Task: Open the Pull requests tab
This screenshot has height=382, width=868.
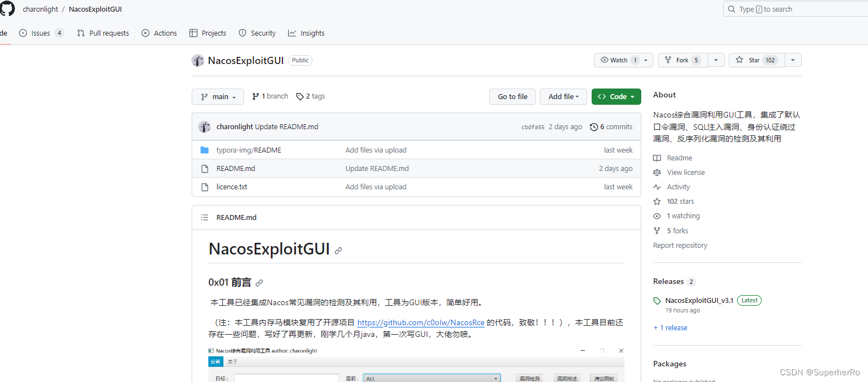Action: pyautogui.click(x=103, y=33)
